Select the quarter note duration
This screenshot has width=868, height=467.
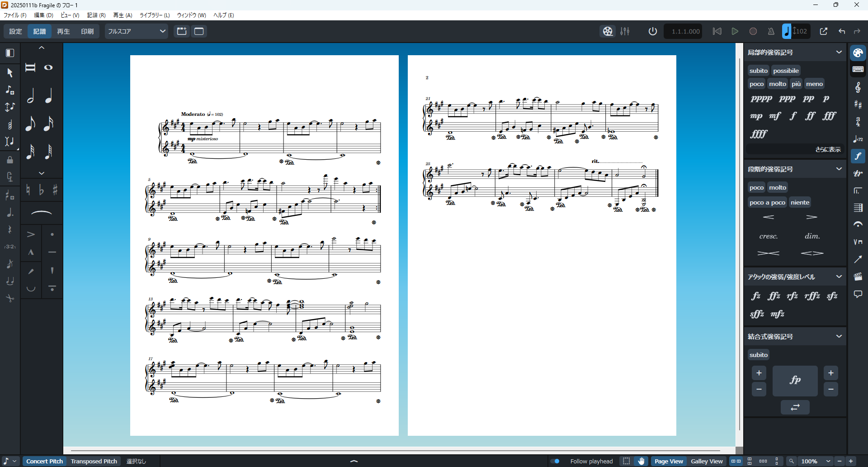coord(49,96)
